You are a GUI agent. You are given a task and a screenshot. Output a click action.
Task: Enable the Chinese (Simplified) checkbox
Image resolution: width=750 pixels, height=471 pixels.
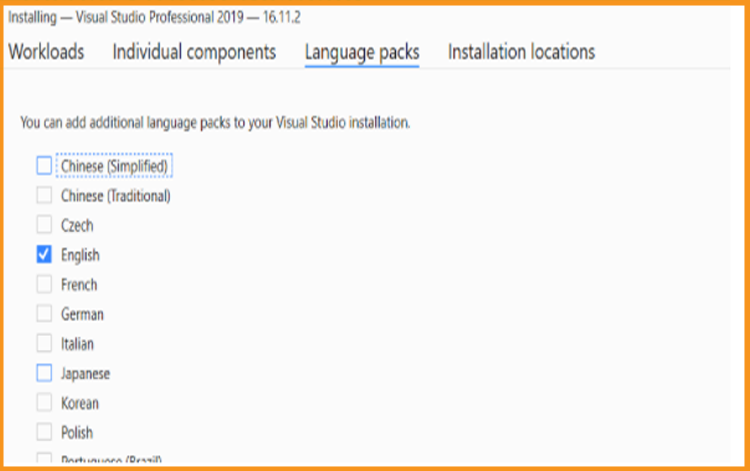44,166
